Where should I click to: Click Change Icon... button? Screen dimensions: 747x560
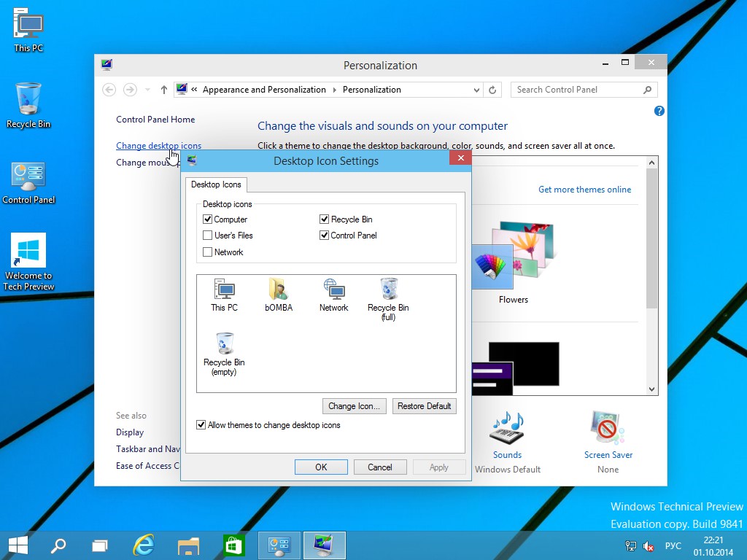354,406
